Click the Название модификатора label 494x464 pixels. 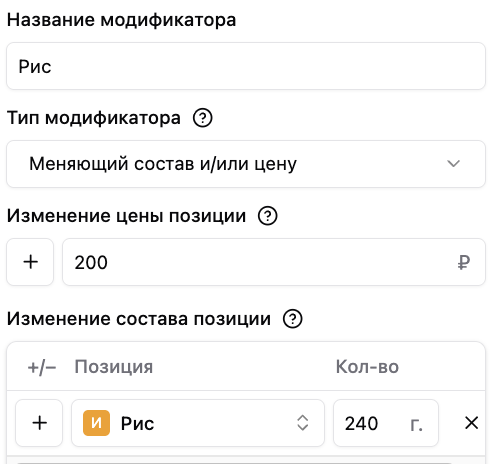point(121,20)
